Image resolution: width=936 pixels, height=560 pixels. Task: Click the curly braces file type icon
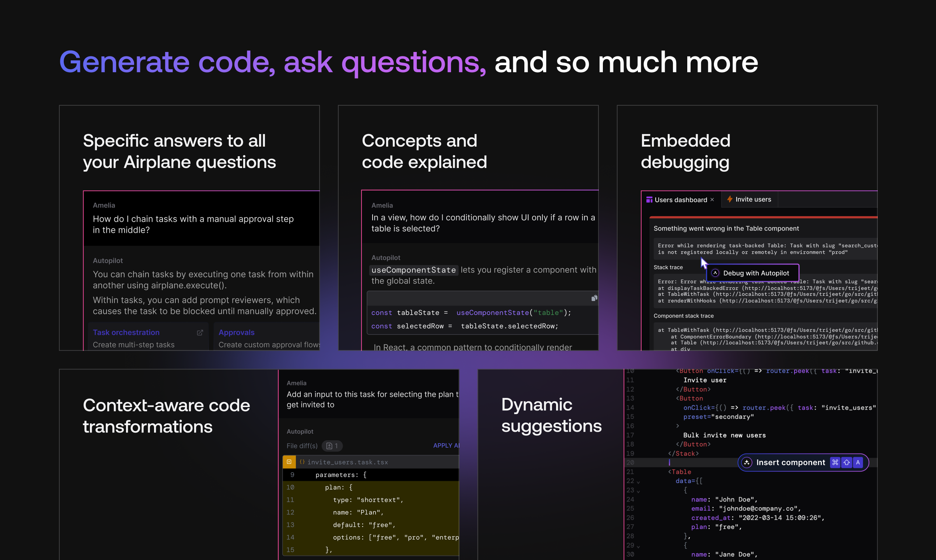click(x=302, y=462)
